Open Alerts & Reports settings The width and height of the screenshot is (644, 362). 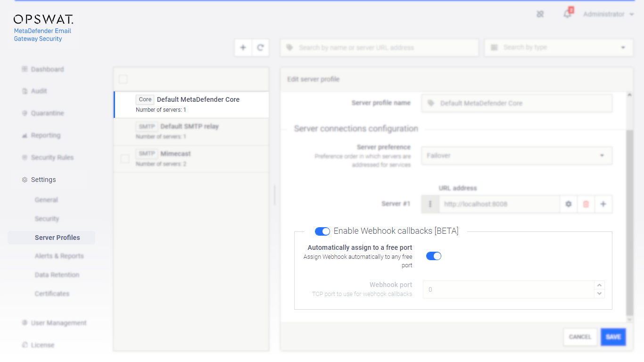59,256
